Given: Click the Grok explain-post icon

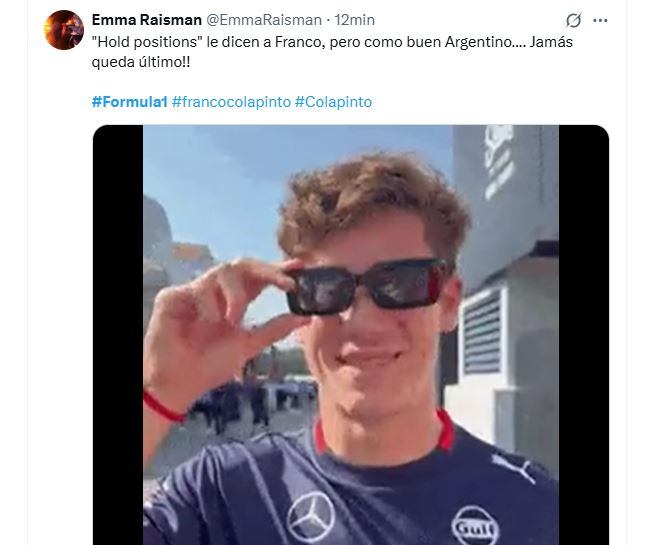Looking at the screenshot, I should coord(573,20).
